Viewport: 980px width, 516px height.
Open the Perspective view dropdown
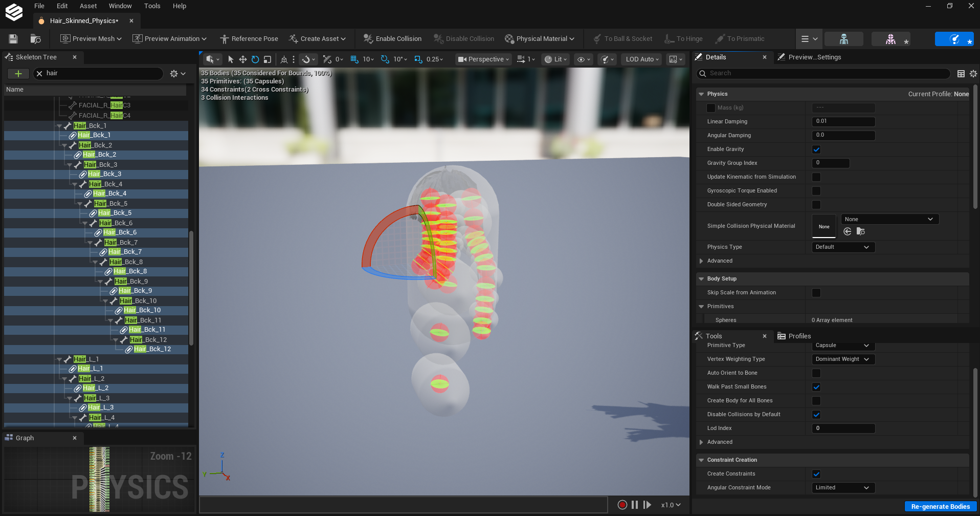483,59
